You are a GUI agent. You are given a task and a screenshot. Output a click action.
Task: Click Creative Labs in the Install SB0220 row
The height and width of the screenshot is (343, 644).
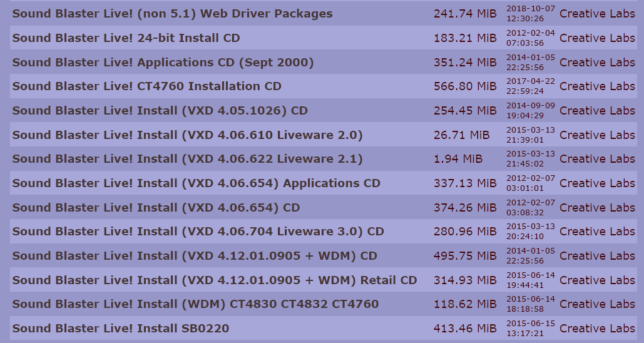(597, 328)
